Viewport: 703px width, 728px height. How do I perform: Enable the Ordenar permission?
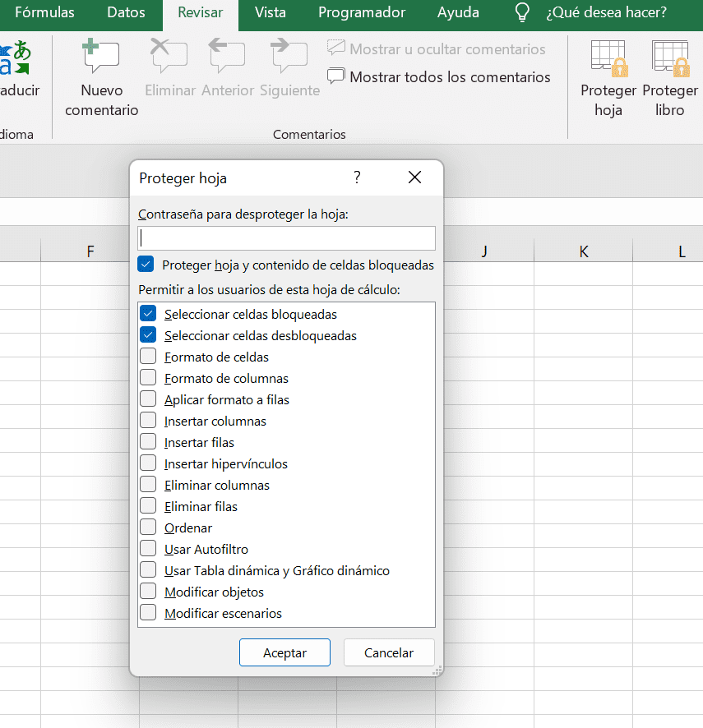(149, 527)
